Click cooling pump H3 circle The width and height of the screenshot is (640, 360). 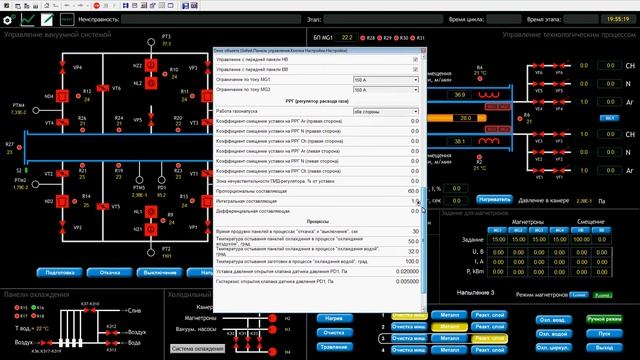273,329
